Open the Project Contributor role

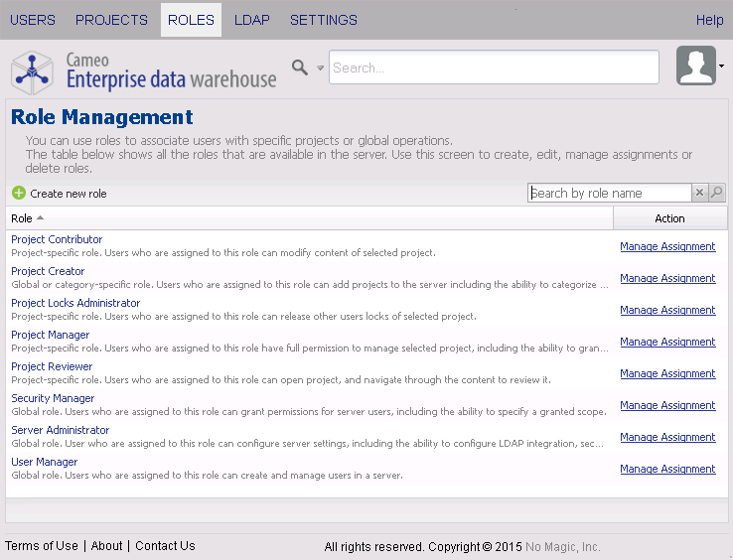57,239
